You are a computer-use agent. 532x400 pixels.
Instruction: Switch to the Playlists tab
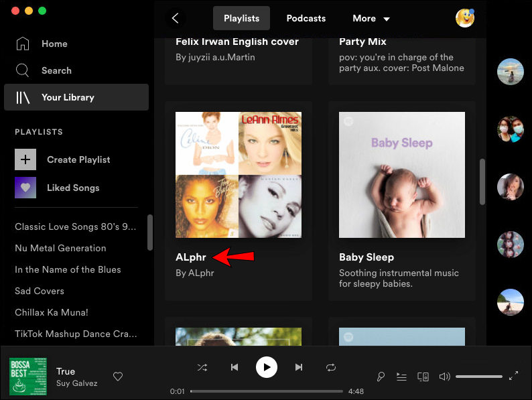click(241, 18)
